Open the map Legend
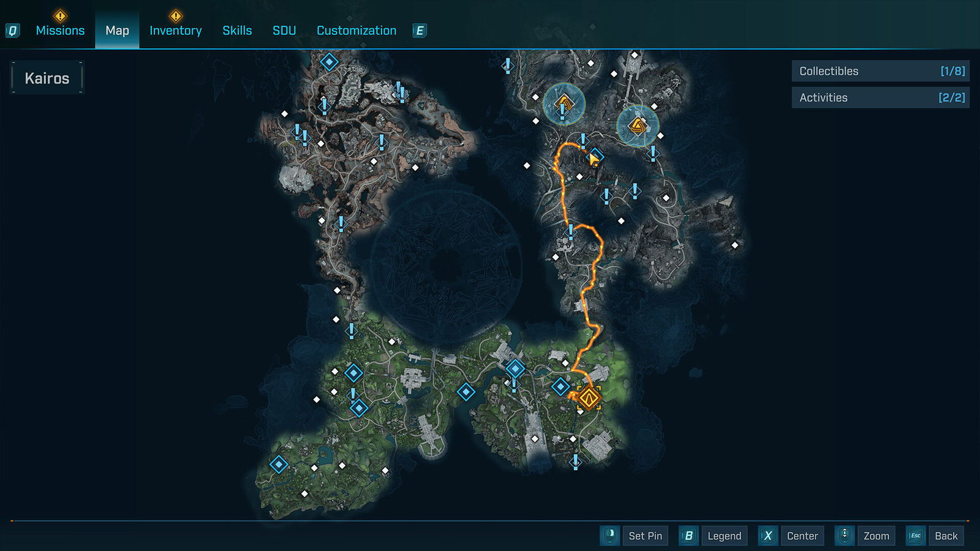Viewport: 980px width, 551px height. pyautogui.click(x=713, y=536)
